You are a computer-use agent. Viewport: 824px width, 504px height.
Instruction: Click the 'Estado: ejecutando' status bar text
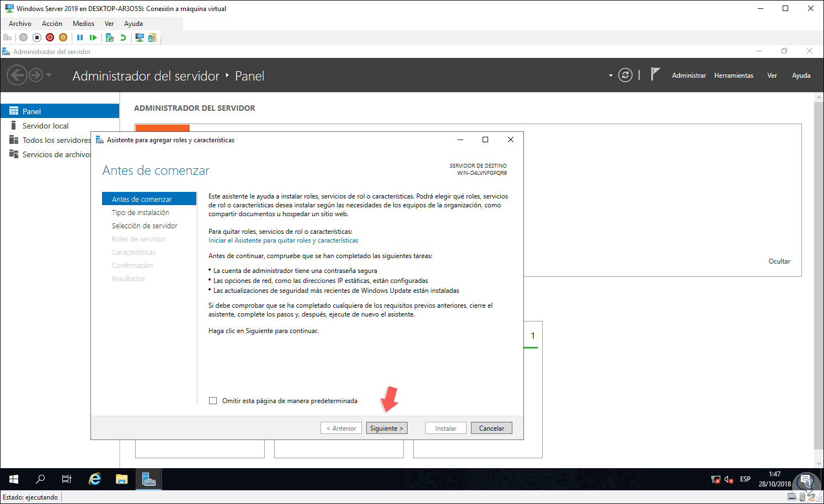coord(30,497)
